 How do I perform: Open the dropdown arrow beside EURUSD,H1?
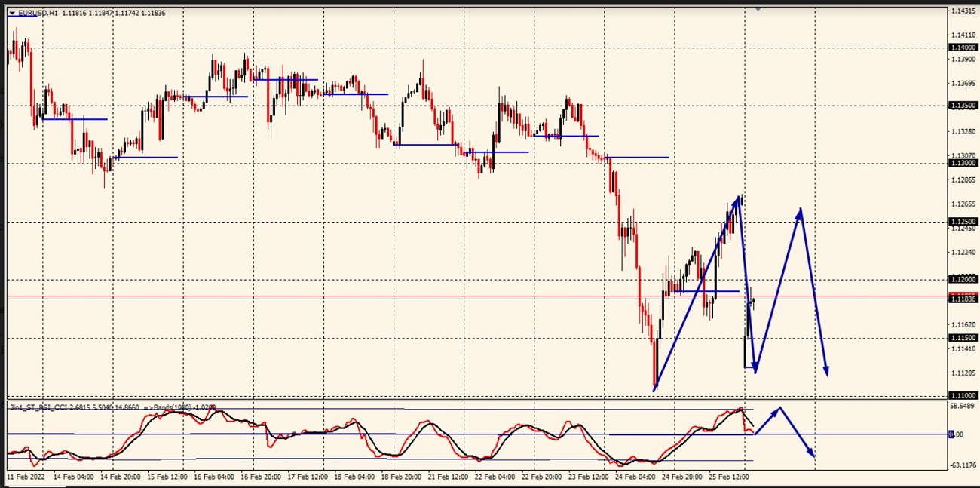pyautogui.click(x=12, y=13)
